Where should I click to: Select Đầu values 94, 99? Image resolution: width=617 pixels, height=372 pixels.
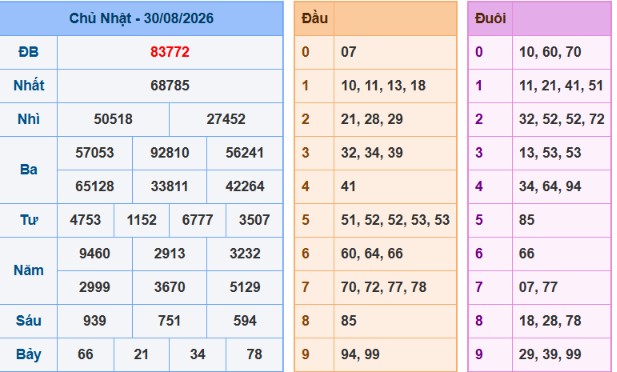click(360, 354)
